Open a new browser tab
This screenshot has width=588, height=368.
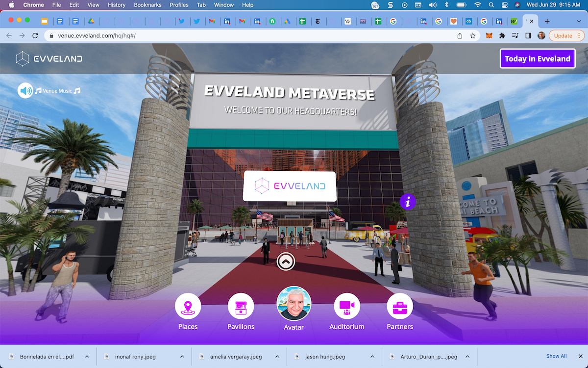click(x=547, y=21)
